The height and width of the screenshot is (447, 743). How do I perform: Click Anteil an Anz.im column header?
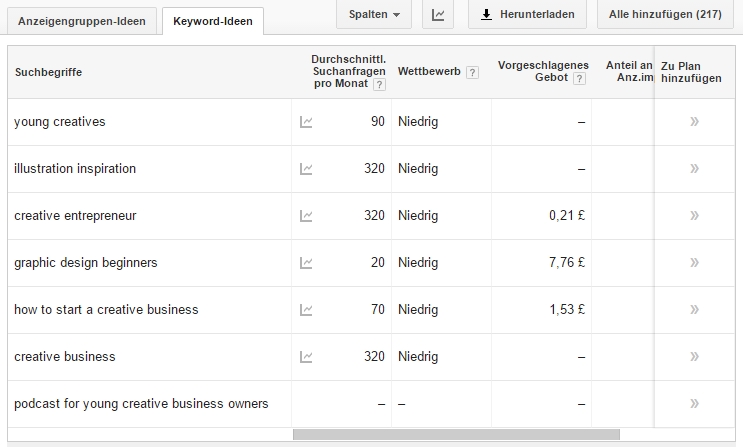629,71
